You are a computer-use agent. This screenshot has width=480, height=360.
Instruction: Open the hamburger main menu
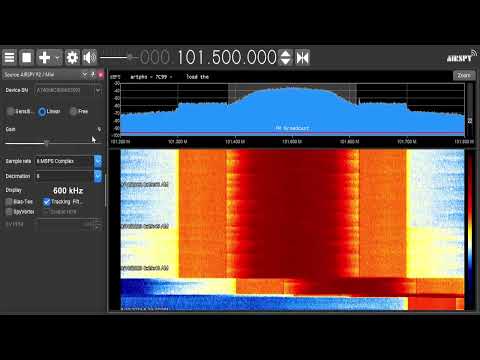[10, 57]
